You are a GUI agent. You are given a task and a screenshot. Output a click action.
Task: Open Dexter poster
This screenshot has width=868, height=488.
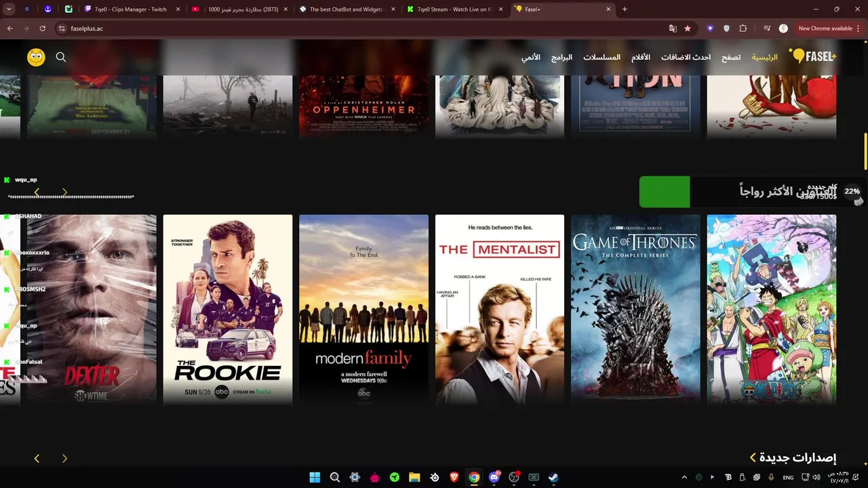coord(92,310)
